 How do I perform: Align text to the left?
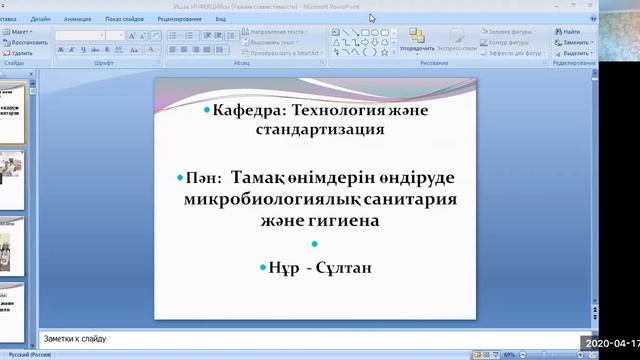pos(173,50)
